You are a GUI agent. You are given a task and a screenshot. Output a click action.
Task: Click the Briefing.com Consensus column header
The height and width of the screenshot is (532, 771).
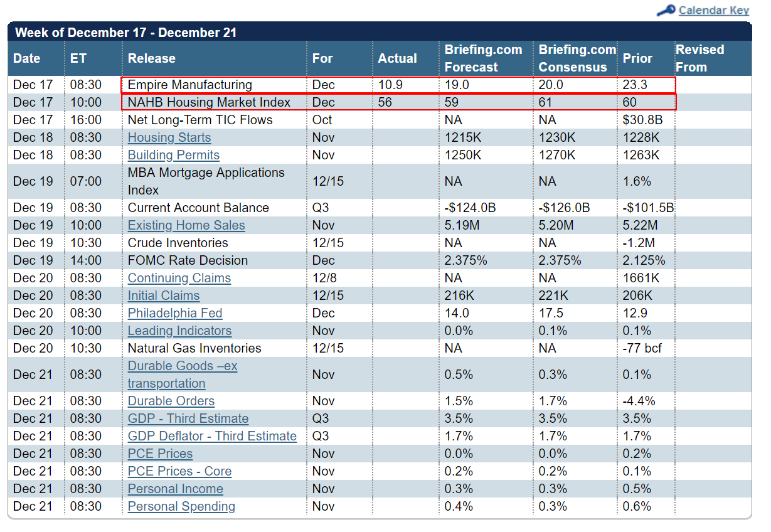pyautogui.click(x=577, y=58)
